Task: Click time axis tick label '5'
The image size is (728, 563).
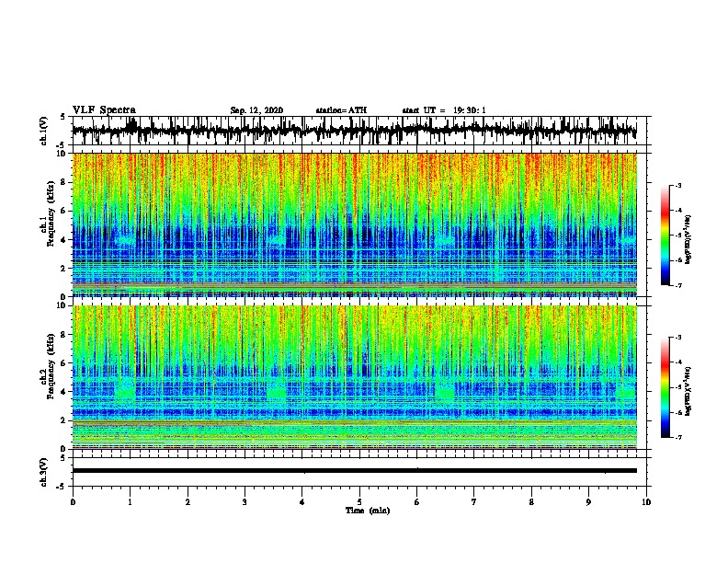Action: coord(359,502)
